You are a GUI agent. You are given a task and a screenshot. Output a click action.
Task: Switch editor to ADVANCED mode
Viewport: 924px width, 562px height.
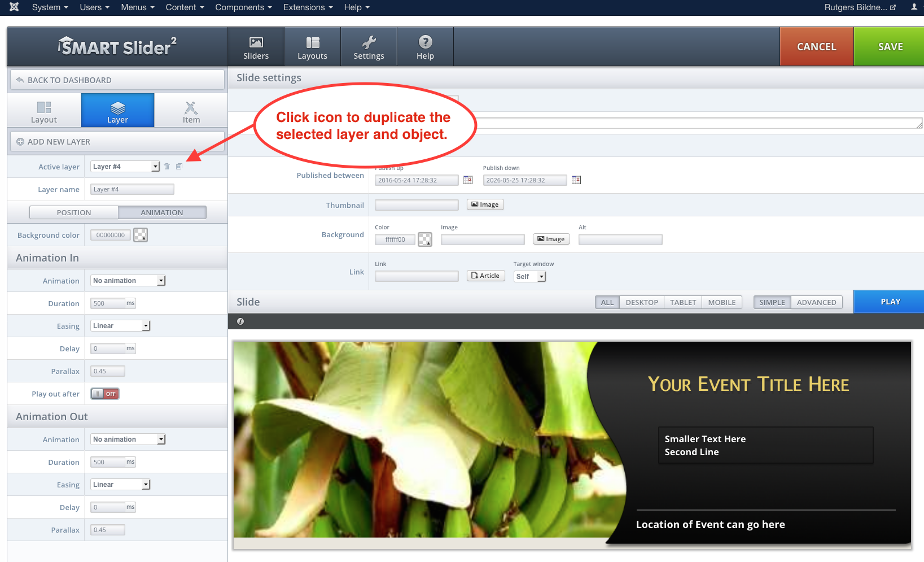point(817,302)
